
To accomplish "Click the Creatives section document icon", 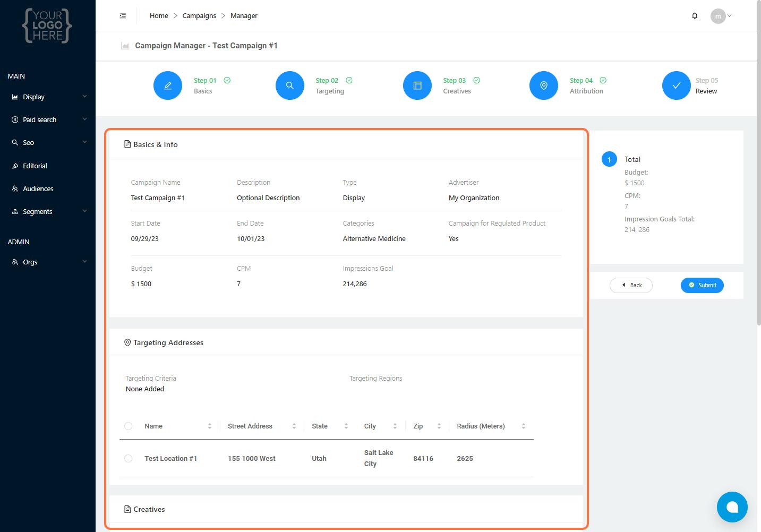I will pos(127,509).
